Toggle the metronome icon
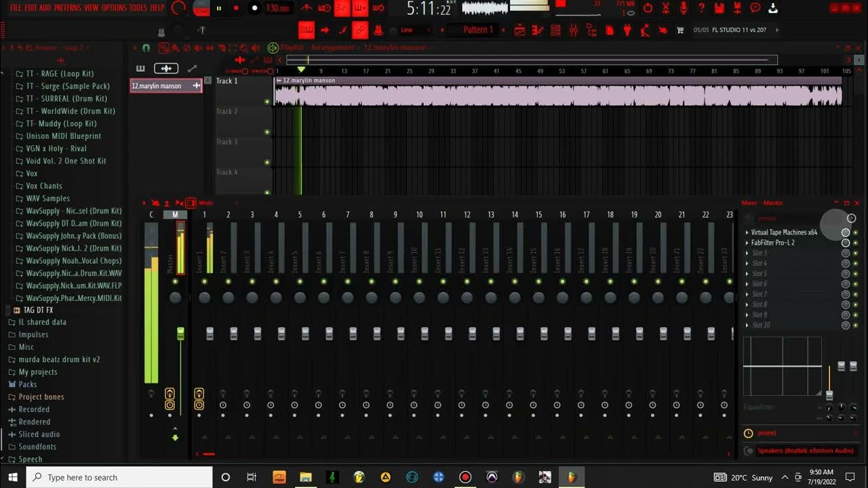This screenshot has width=868, height=488. [x=307, y=8]
